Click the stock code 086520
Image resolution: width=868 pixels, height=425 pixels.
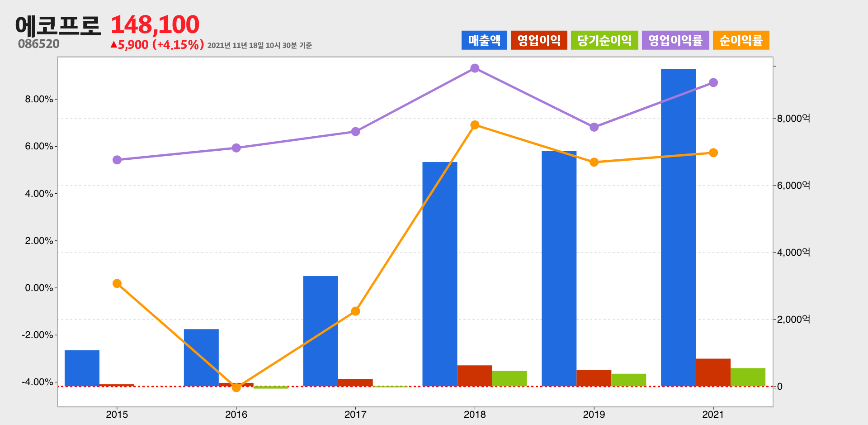tap(39, 44)
